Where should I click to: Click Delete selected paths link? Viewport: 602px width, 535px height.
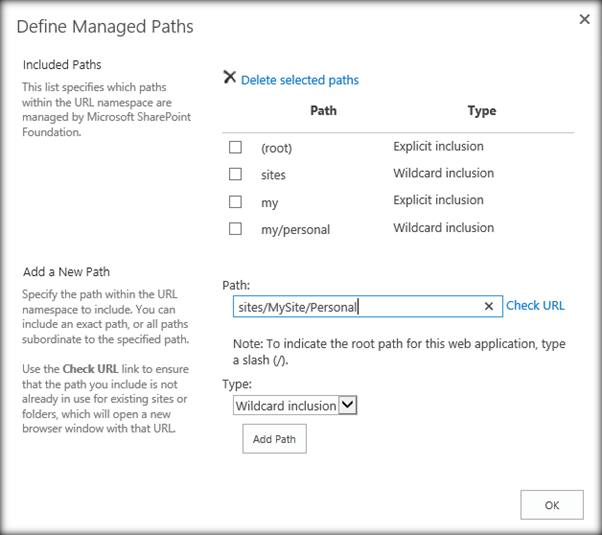click(299, 80)
